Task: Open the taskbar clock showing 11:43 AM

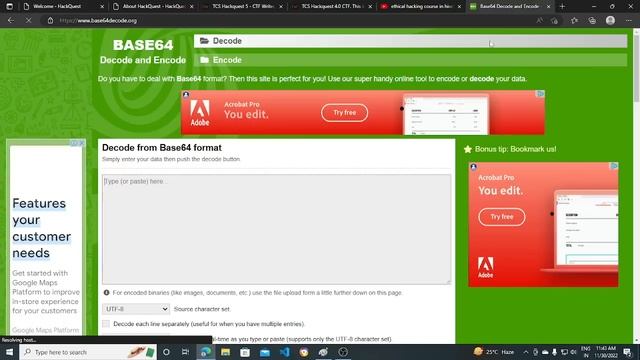Action: point(605,352)
